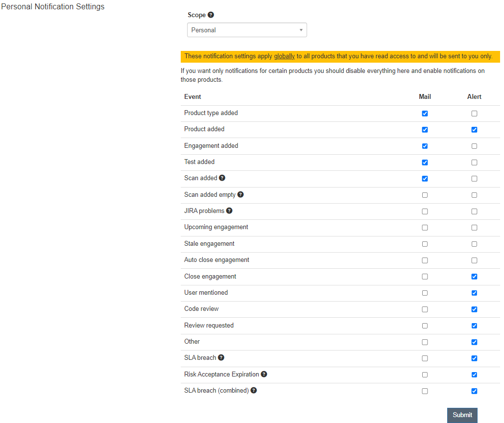The image size is (504, 423).
Task: Click the help icon next to Scope
Action: pos(211,15)
